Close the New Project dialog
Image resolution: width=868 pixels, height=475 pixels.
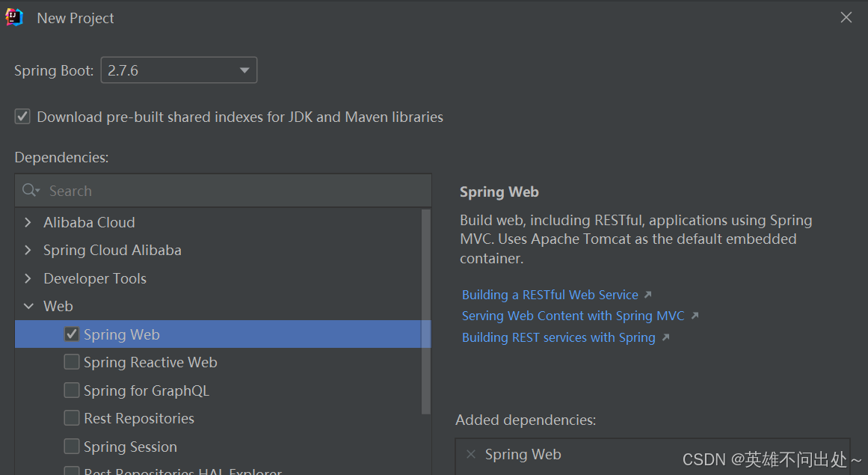(x=846, y=17)
